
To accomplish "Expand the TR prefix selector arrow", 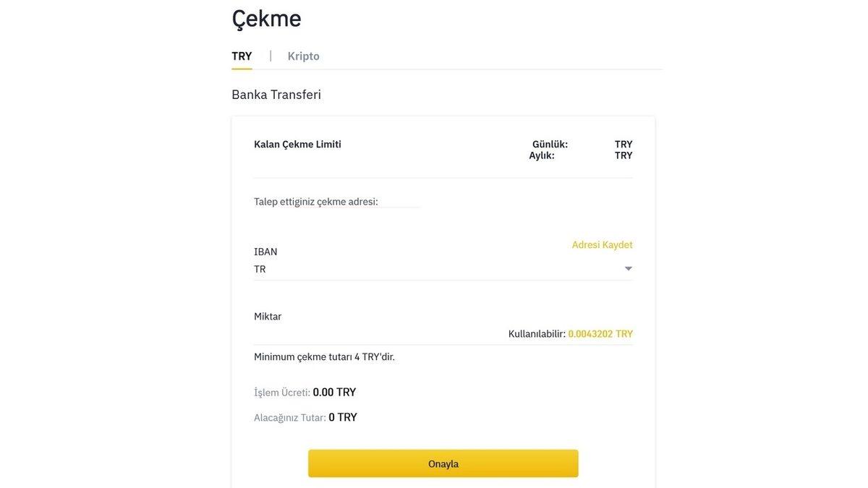I will click(628, 267).
